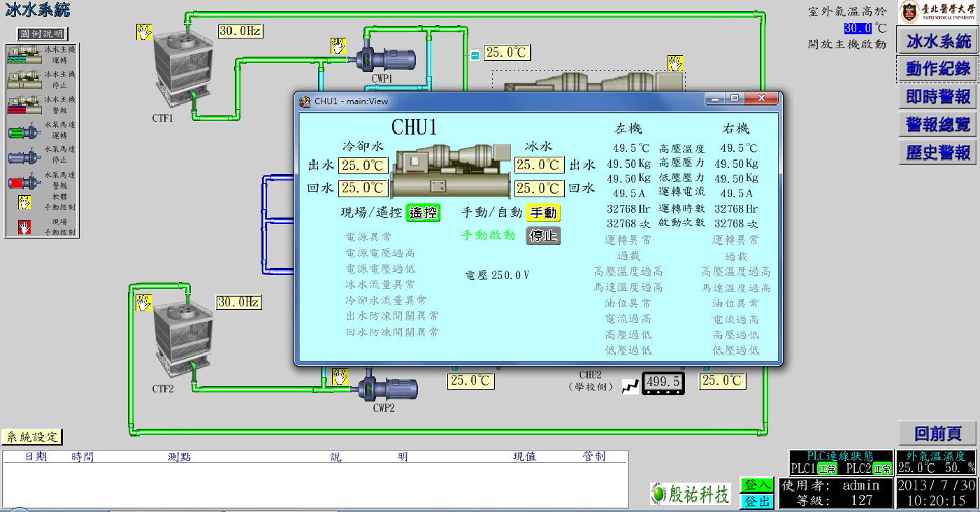Click the 25.0°C reading near CWP1
The height and width of the screenshot is (512, 980).
(508, 52)
